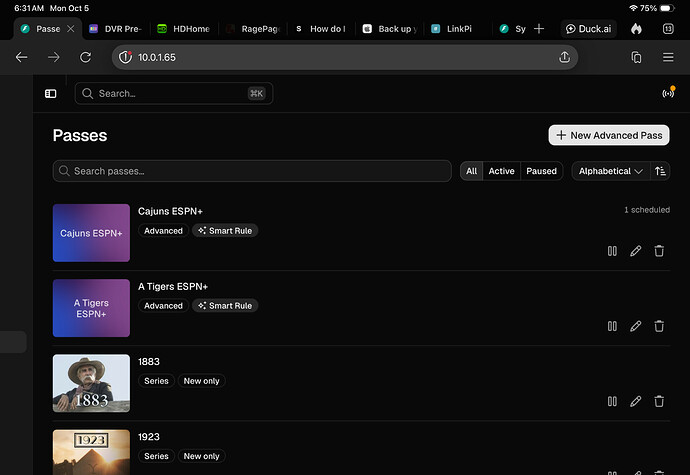Click the global Search box
The width and height of the screenshot is (690, 475).
coord(174,93)
